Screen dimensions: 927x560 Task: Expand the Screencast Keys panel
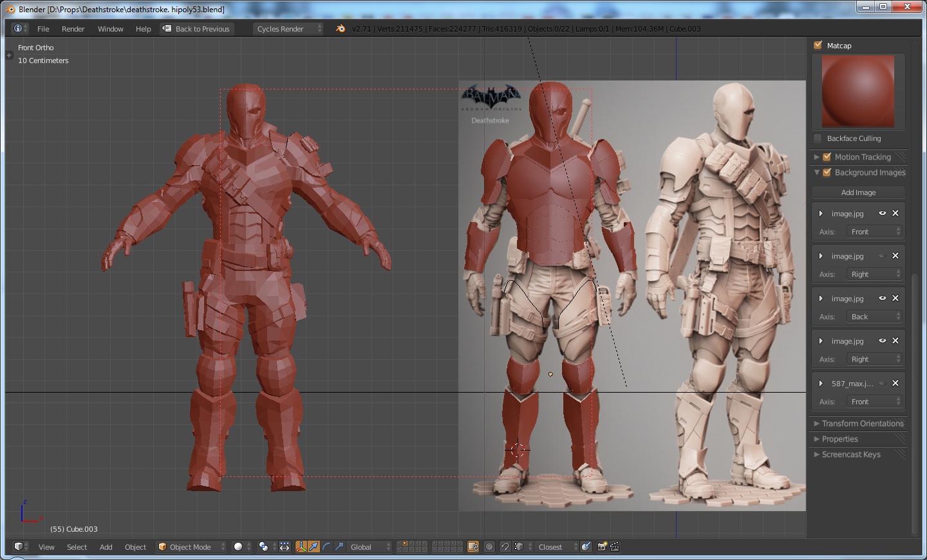859,454
